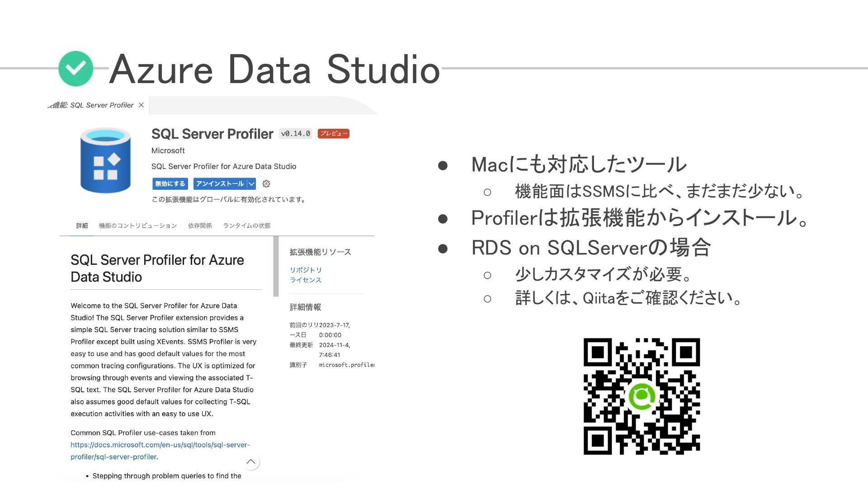The image size is (868, 488).
Task: Select the 機能: SQL Server Profiler tab label
Action: (91, 105)
